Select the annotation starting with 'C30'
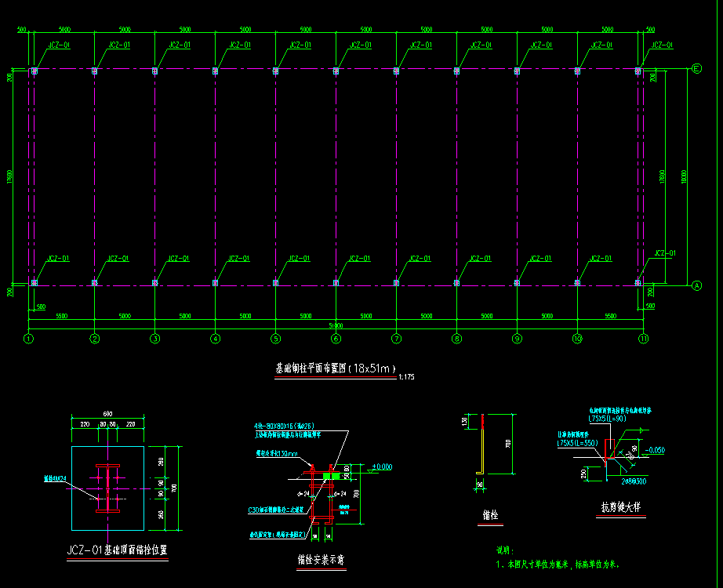Viewport: 723px width, 588px height. click(276, 510)
